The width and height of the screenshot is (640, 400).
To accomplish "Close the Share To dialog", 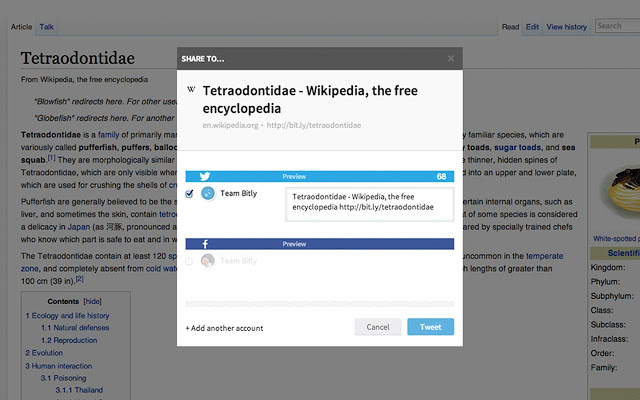I will [451, 58].
